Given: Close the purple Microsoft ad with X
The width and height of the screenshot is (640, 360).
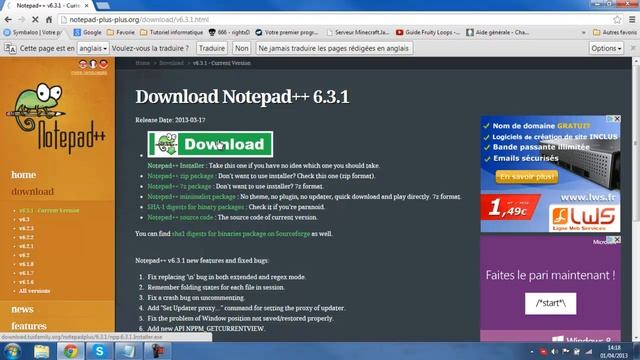Looking at the screenshot, I should [x=617, y=240].
